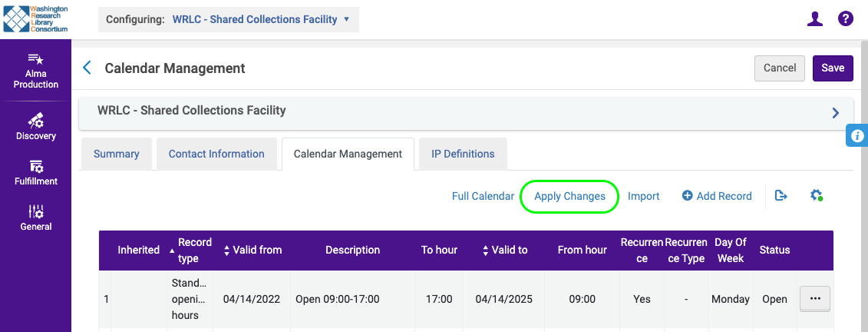Click the Status column header
Viewport: 868px width, 332px height.
(774, 250)
